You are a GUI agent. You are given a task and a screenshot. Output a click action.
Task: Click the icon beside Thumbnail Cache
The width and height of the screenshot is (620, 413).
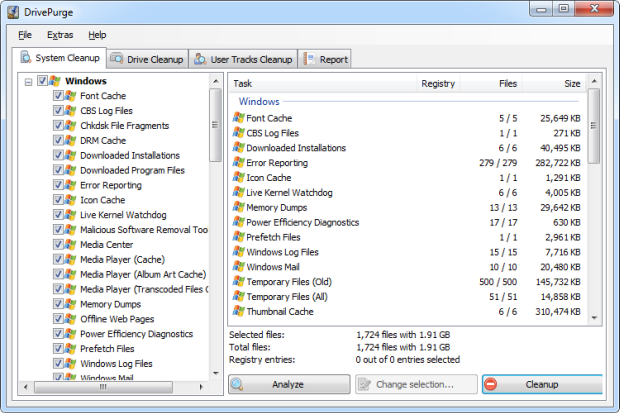click(238, 311)
